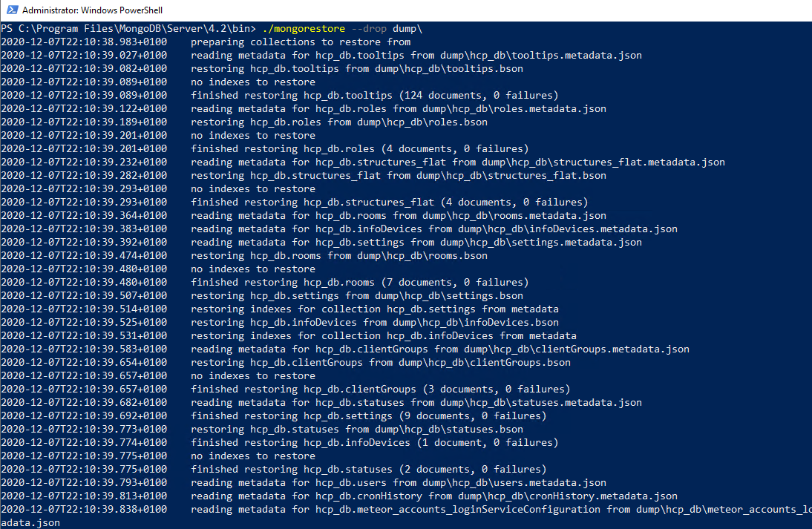This screenshot has width=812, height=529.
Task: Click 'finished restoring hcp_db.statuses (2 documents' line
Action: (x=369, y=470)
